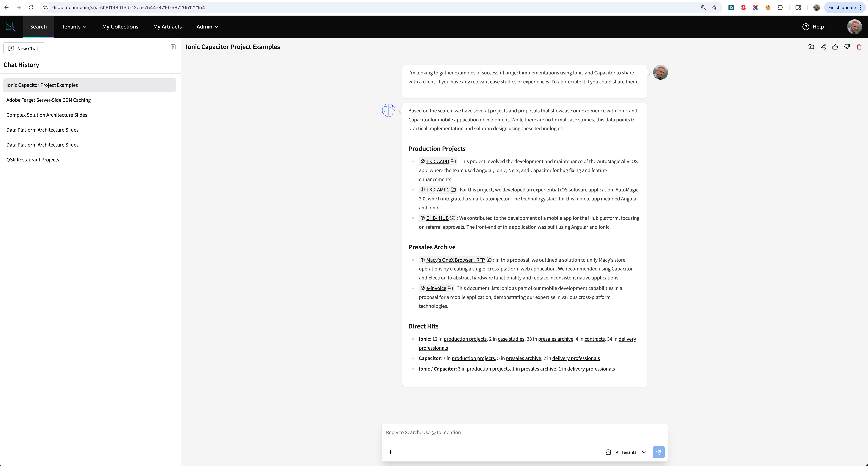Image resolution: width=868 pixels, height=466 pixels.
Task: Open QSR Restaurant Projects chat
Action: click(x=90, y=160)
